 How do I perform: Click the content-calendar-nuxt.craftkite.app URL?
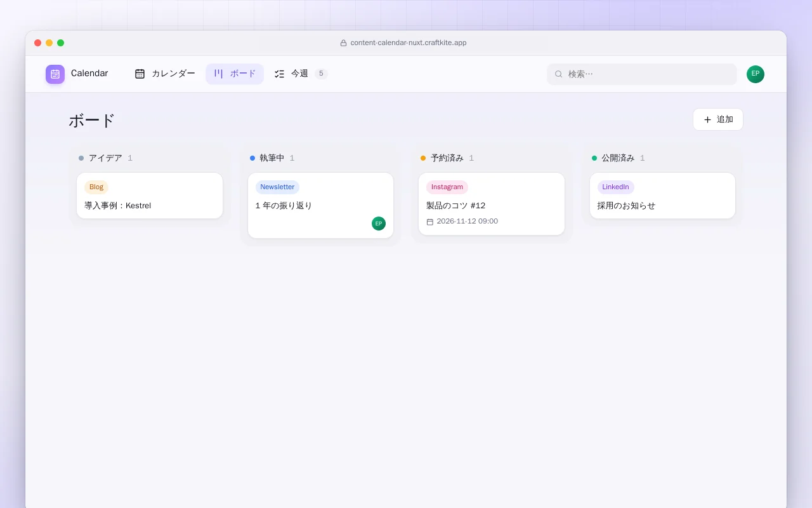pos(409,43)
